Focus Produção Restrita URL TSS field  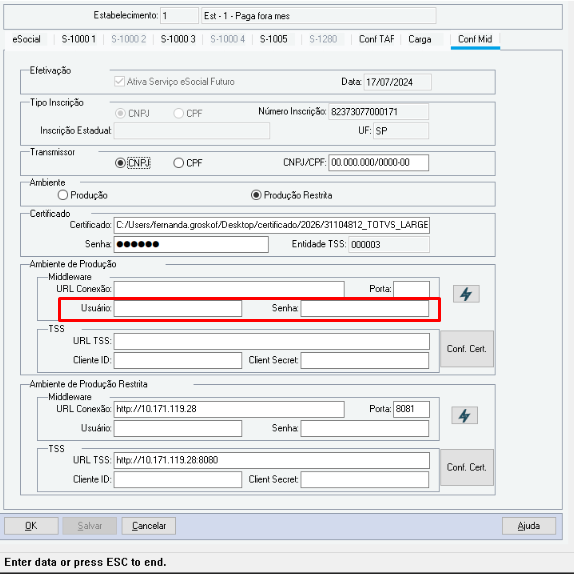pyautogui.click(x=272, y=460)
